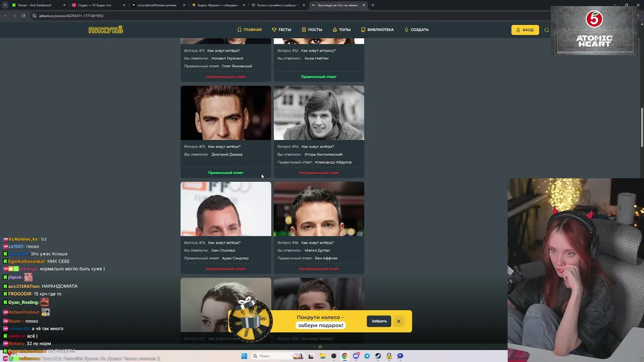
Task: Click the site info icon in address bar
Action: (x=35, y=16)
